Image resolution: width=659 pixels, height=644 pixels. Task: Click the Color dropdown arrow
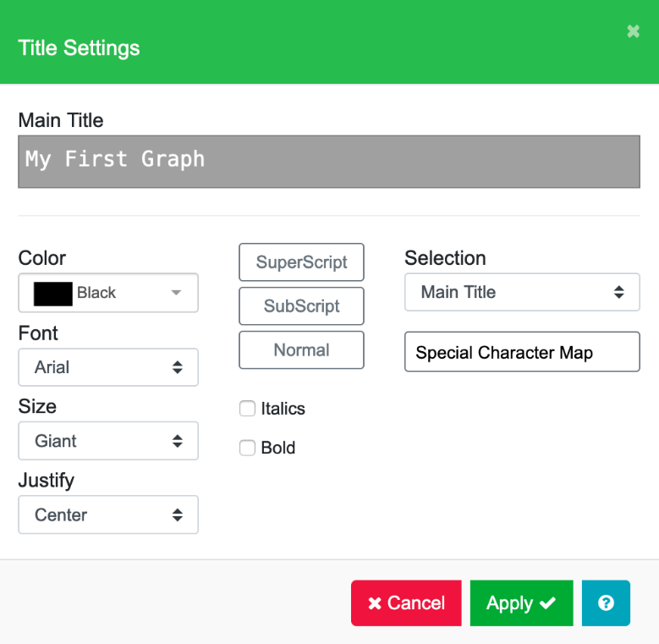[176, 293]
